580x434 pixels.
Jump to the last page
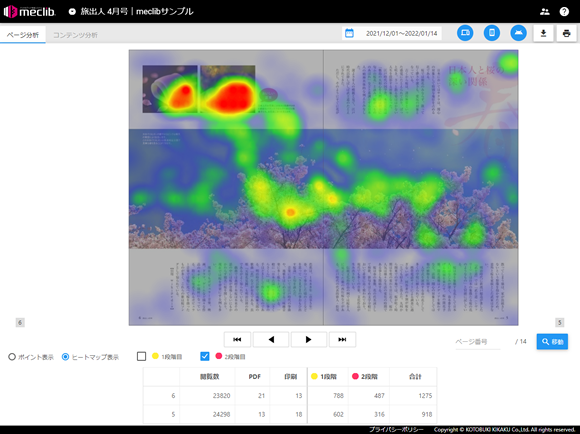tap(342, 339)
